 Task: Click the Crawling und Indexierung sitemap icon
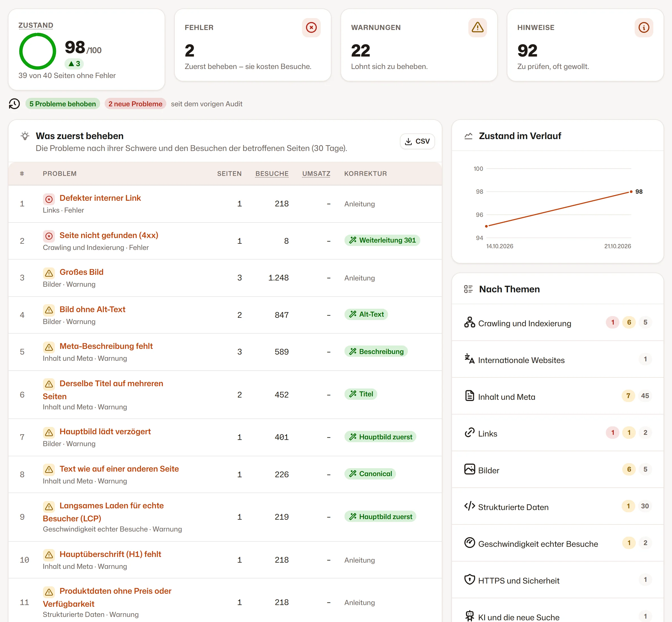pyautogui.click(x=469, y=322)
